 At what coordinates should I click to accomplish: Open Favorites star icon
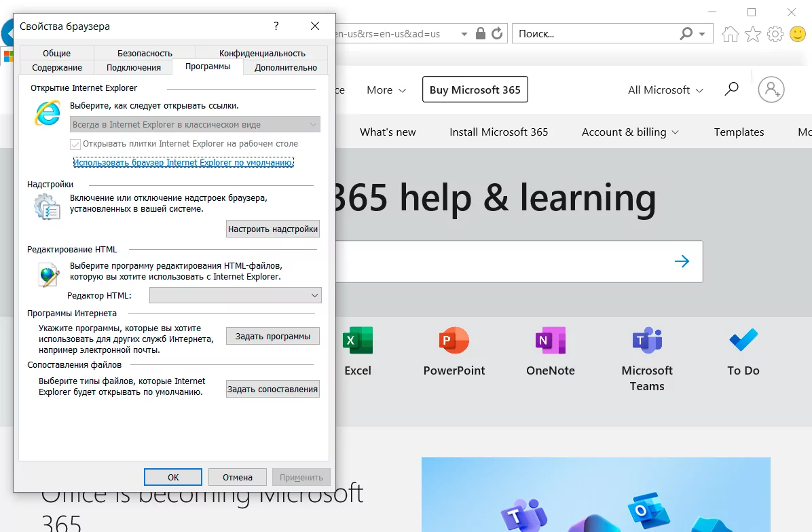tap(753, 34)
